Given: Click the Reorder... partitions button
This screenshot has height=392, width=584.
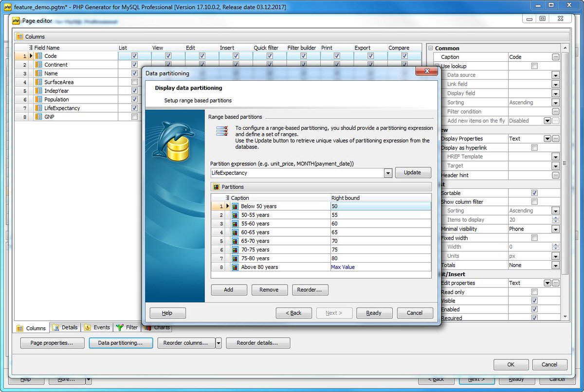Looking at the screenshot, I should click(310, 290).
